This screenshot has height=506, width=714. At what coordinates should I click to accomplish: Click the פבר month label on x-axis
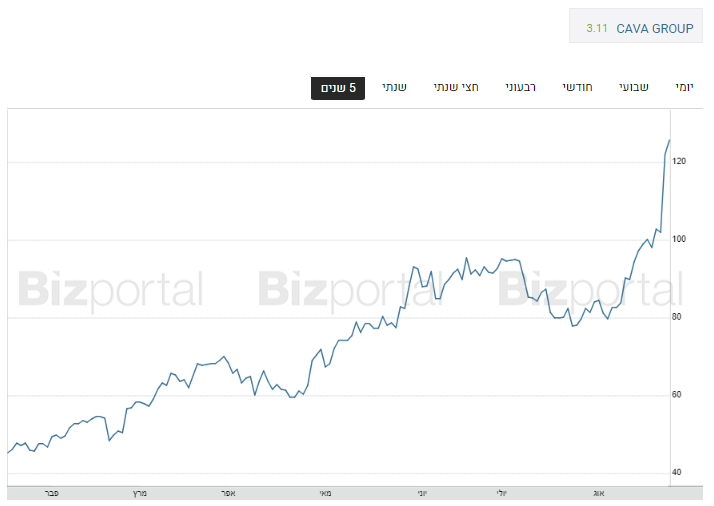tap(51, 493)
